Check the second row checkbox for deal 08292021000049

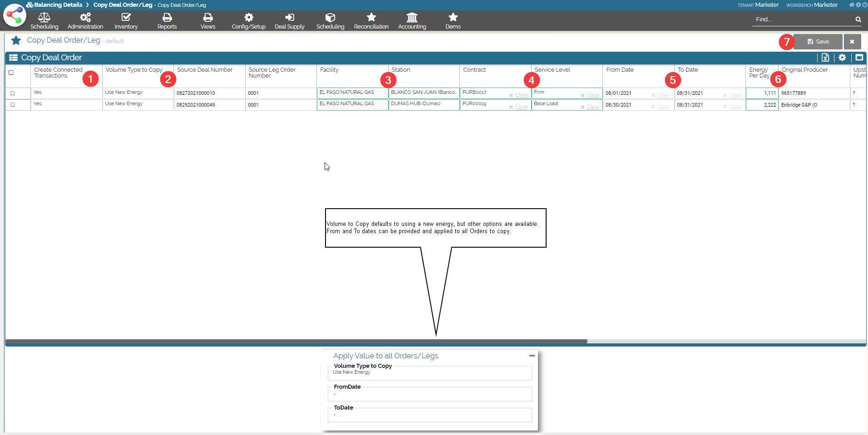tap(13, 104)
